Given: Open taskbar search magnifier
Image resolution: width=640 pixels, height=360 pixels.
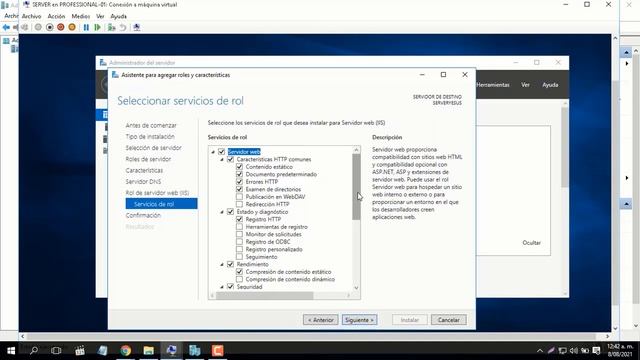Looking at the screenshot, I should pyautogui.click(x=34, y=350).
